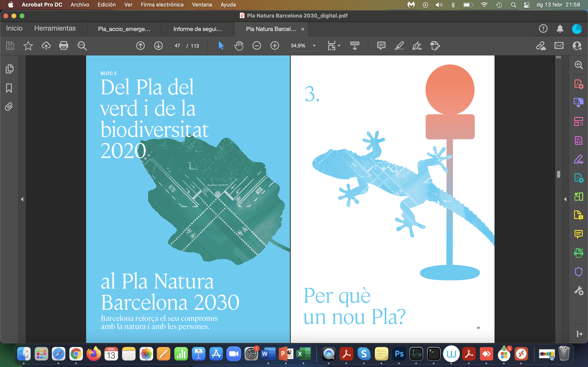Screen dimensions: 588x367
Task: Switch to Informe de segui... tab
Action: pyautogui.click(x=198, y=29)
